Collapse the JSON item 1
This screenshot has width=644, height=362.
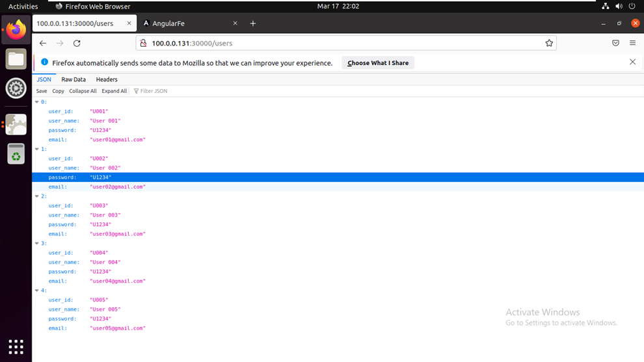[x=37, y=149]
